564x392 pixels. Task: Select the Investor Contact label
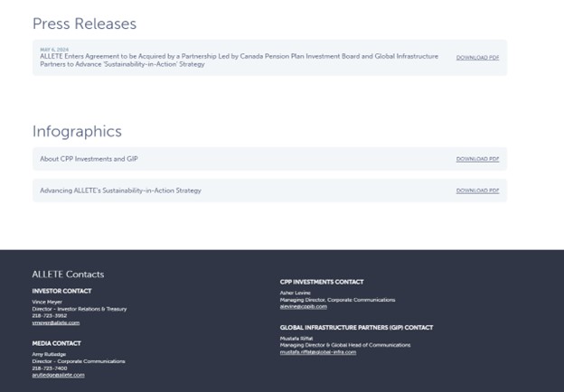(61, 291)
